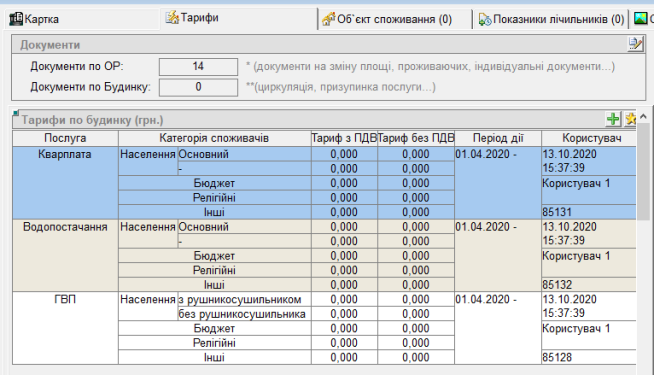The image size is (654, 375).
Task: Click the Бюджет cell under Кварплата
Action: click(x=214, y=183)
